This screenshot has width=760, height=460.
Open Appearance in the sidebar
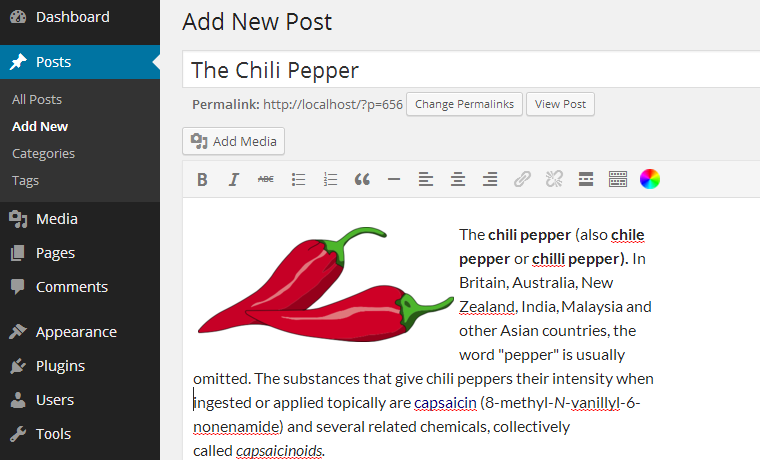[x=80, y=332]
